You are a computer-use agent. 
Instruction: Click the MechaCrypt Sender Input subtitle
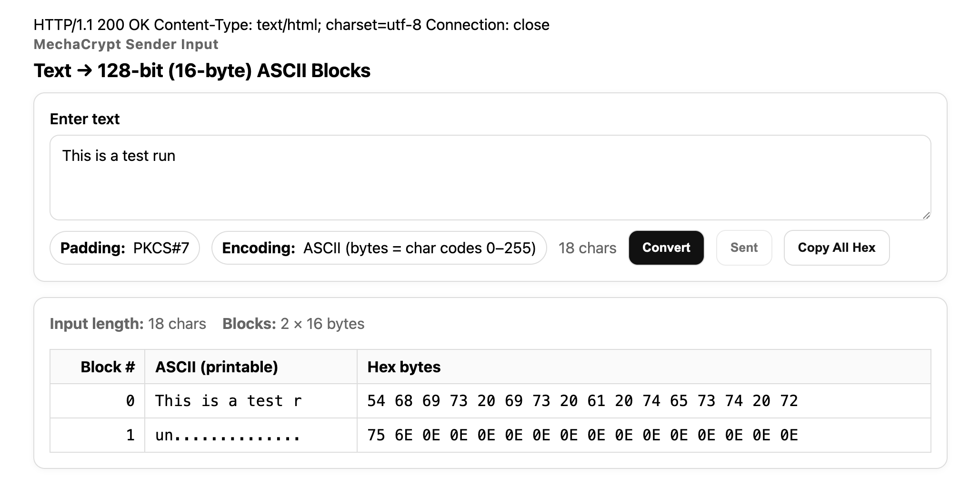[126, 44]
